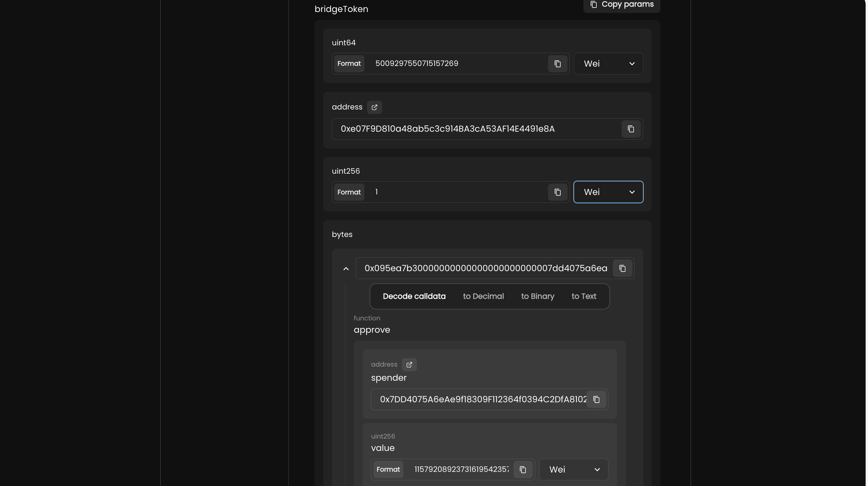Image resolution: width=868 pixels, height=486 pixels.
Task: Copy the bytes calldata hex string
Action: click(x=622, y=268)
